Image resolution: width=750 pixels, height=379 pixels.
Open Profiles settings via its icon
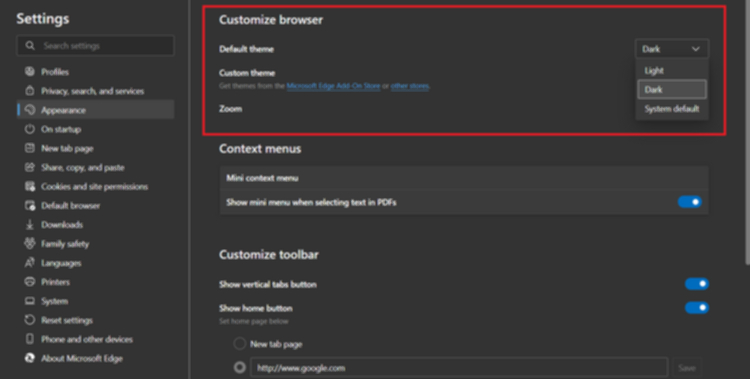pos(30,71)
